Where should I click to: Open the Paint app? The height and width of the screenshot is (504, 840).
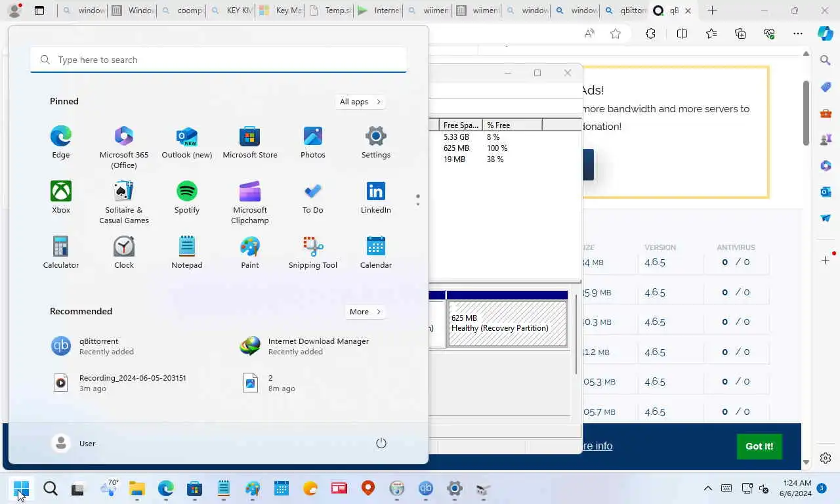[250, 253]
